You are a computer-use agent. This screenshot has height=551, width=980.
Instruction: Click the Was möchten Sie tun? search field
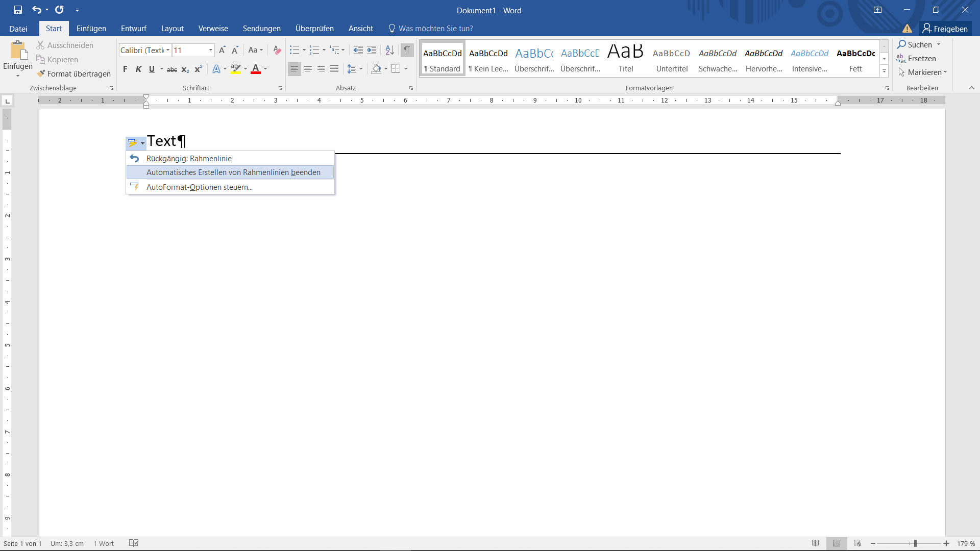431,29
